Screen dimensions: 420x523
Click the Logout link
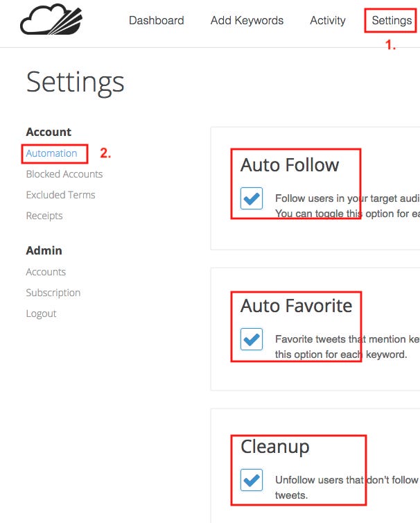(x=42, y=314)
